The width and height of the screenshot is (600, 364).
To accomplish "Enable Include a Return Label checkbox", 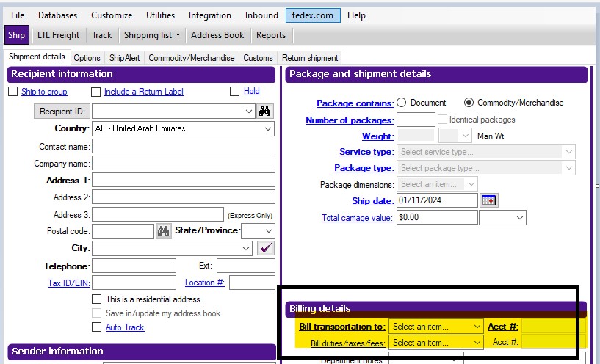I will tap(95, 92).
